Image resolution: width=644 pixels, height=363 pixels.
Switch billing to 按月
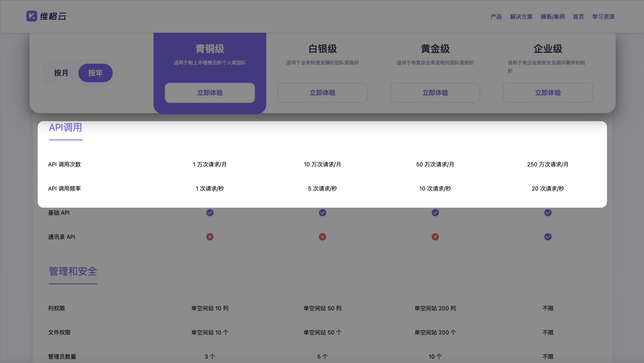(61, 73)
